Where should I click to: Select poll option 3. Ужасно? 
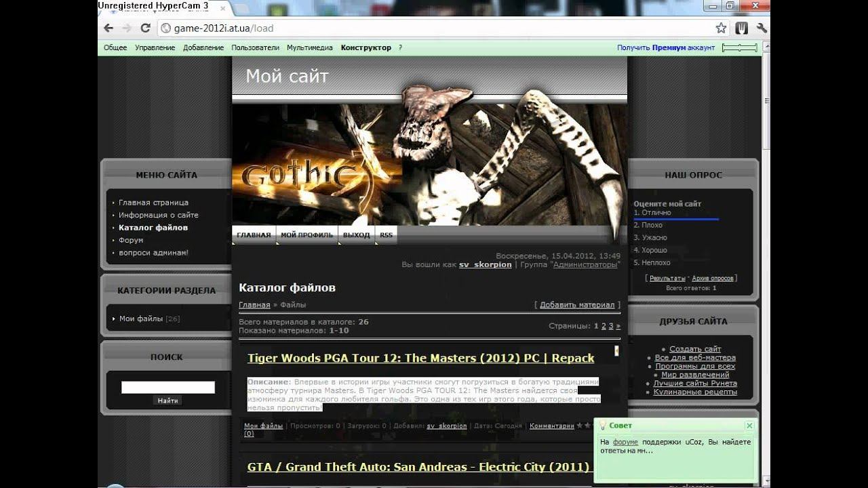pos(650,237)
